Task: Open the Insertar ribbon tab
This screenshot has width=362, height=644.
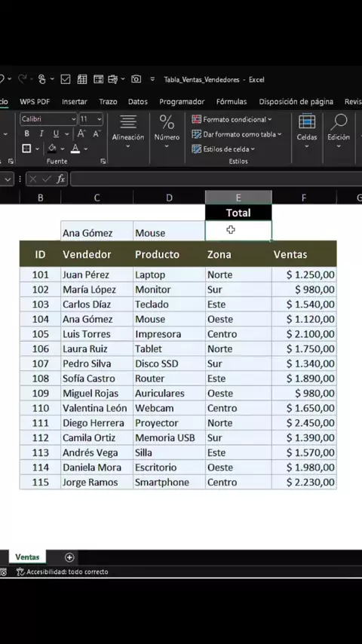Action: (75, 102)
